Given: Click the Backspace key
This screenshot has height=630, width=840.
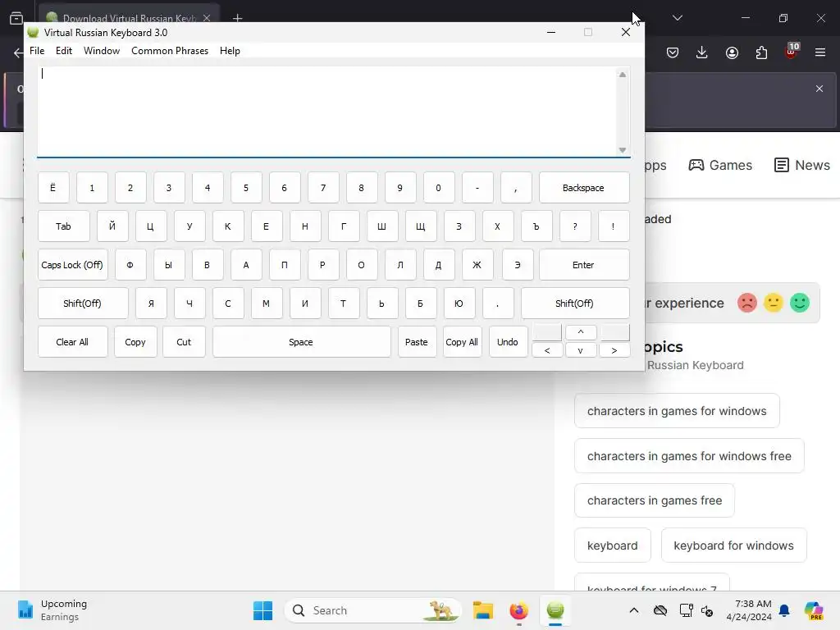Looking at the screenshot, I should [584, 188].
